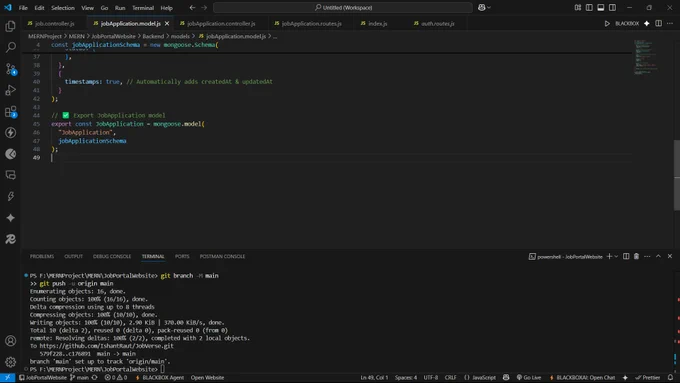
Task: Toggle Primary Side Bar visibility
Action: [589, 7]
